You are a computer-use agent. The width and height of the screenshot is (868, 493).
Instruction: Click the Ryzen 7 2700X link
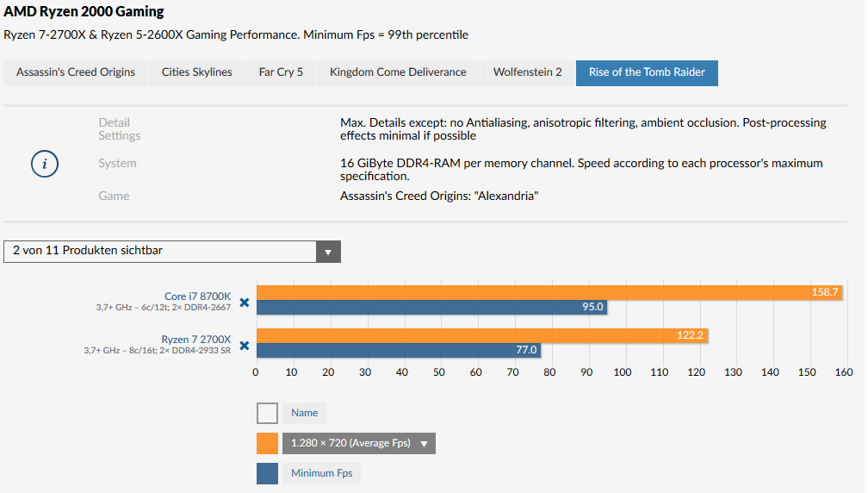tap(196, 339)
